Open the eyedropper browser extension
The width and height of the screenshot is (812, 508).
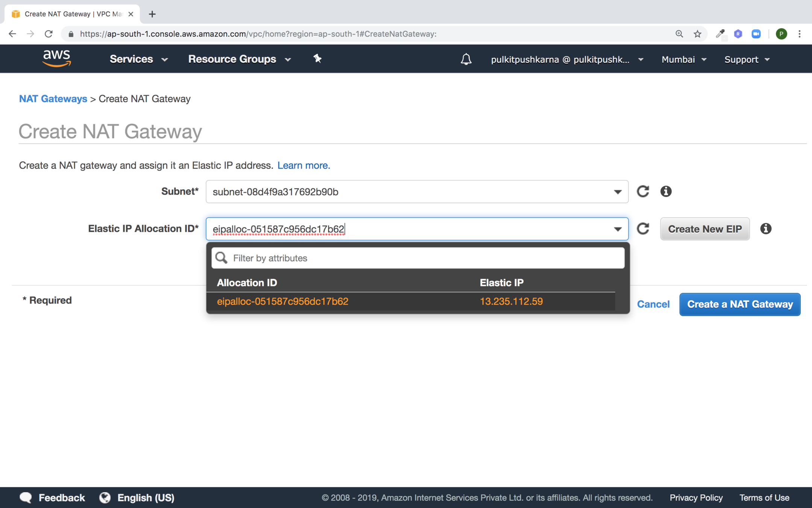(720, 34)
